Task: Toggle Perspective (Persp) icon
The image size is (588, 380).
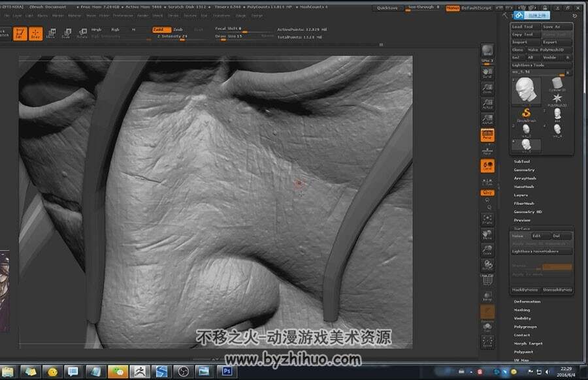Action: (x=487, y=135)
